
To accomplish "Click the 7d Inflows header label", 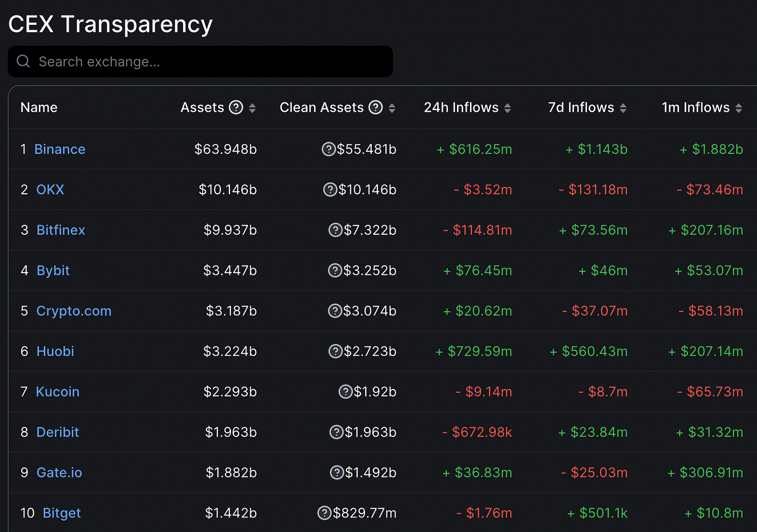I will 581,108.
